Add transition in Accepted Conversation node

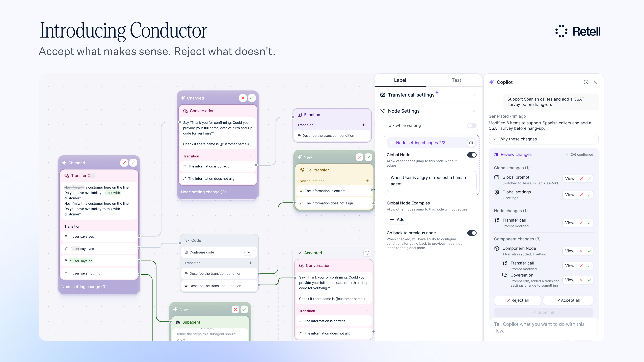click(367, 311)
